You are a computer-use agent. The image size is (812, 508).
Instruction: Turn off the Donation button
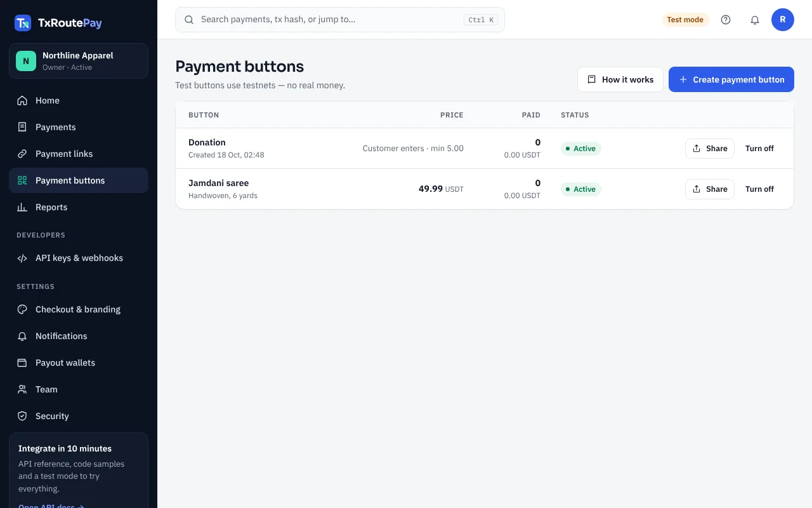point(759,149)
